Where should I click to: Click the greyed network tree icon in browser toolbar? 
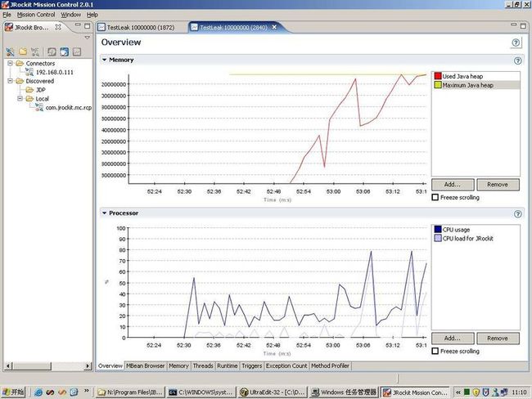[35, 52]
